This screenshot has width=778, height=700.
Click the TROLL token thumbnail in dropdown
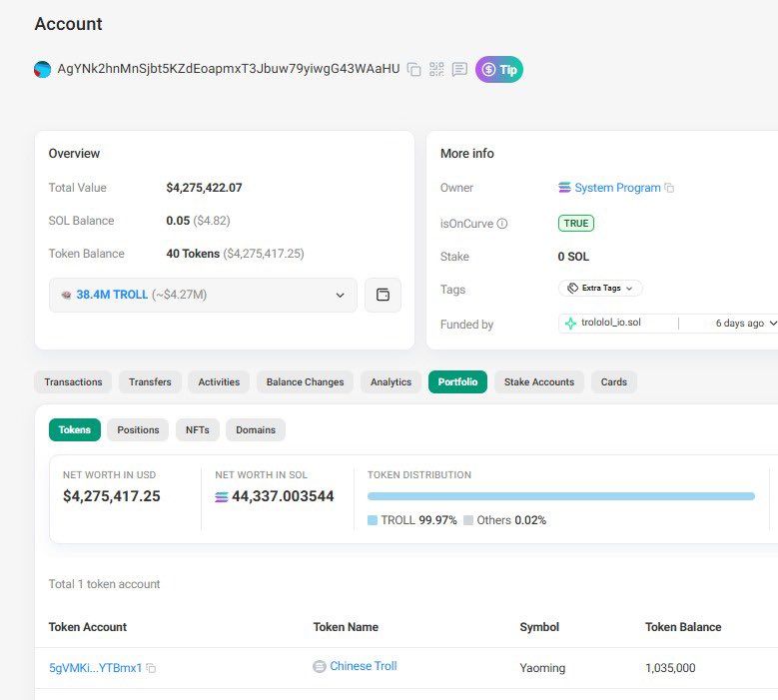[66, 296]
